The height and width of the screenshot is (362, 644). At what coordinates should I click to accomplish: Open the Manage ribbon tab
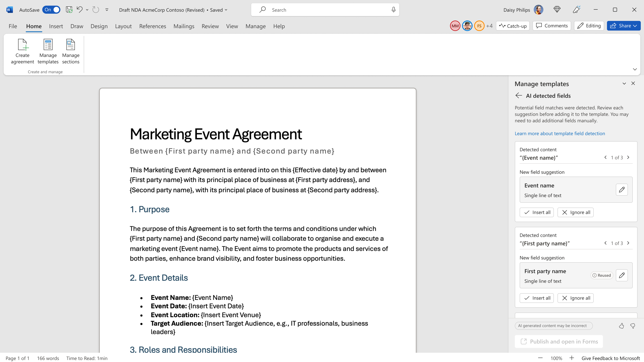click(x=255, y=26)
